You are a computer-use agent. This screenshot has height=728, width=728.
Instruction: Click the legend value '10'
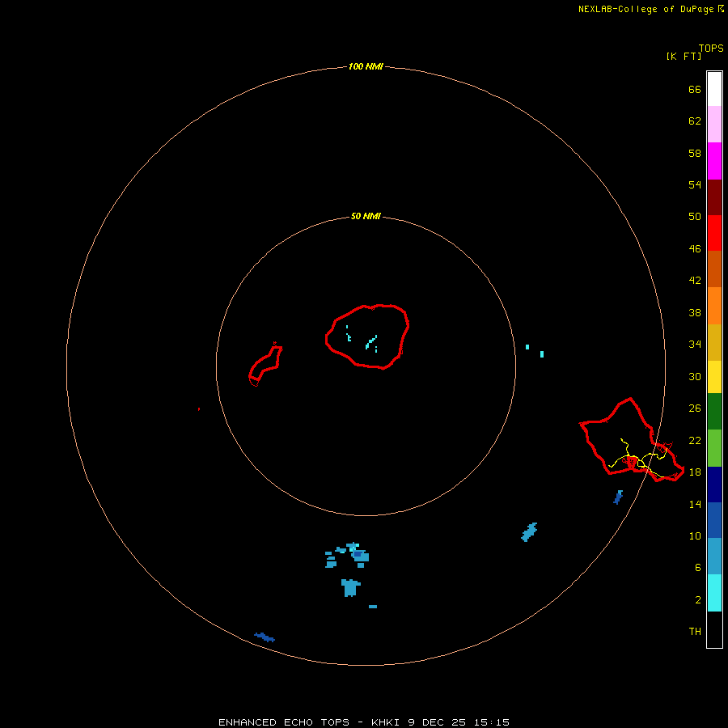pyautogui.click(x=695, y=535)
